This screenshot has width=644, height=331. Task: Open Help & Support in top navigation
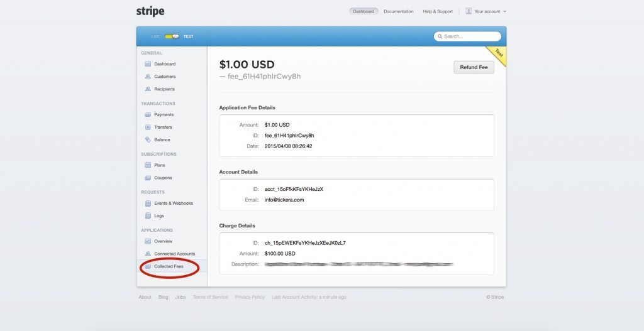[x=438, y=11]
